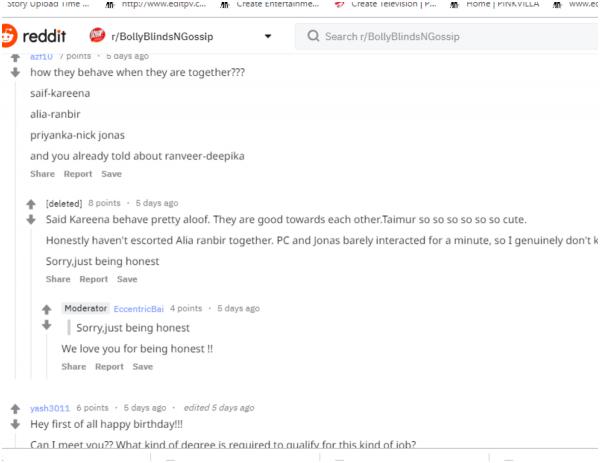This screenshot has height=463, width=600.
Task: Click the BollyBlindsNGossip subreddit avatar icon
Action: (98, 36)
